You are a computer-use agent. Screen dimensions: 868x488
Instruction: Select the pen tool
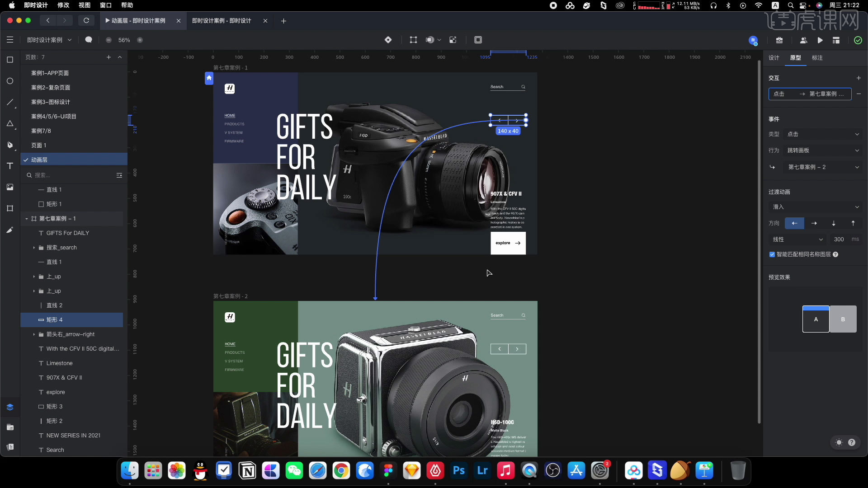(10, 145)
